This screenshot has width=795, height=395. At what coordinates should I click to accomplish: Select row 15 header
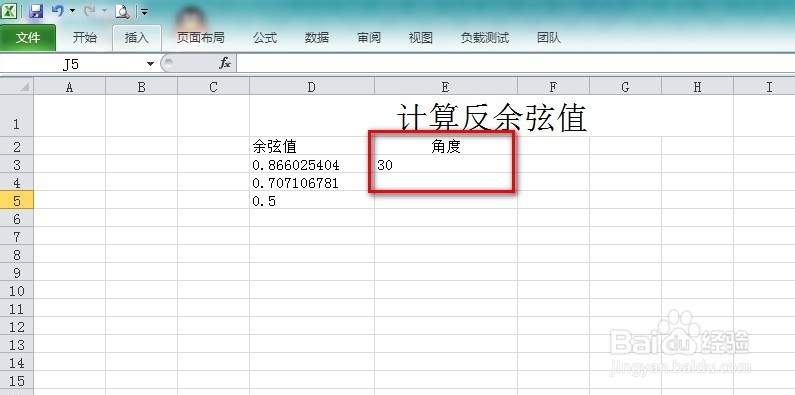(17, 381)
